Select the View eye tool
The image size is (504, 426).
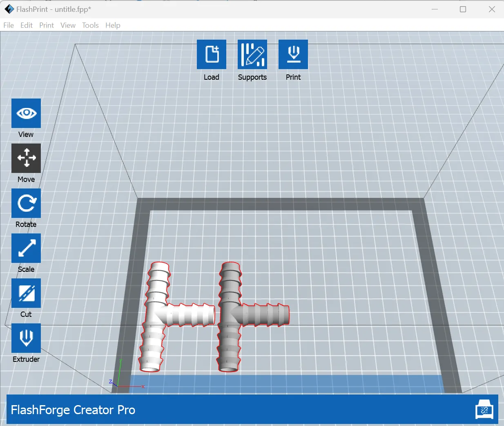pos(26,113)
